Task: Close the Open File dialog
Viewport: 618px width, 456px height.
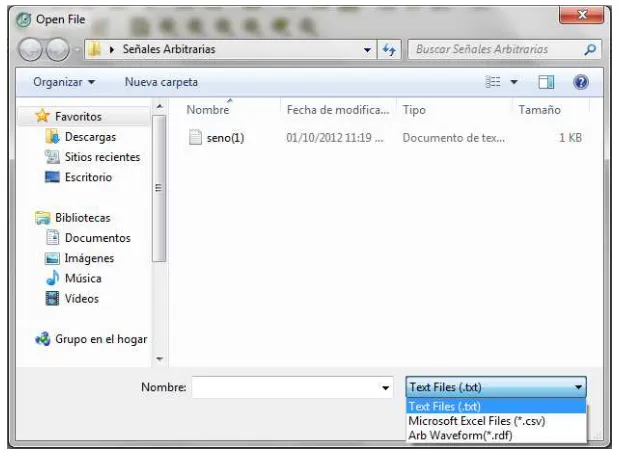Action: click(582, 15)
